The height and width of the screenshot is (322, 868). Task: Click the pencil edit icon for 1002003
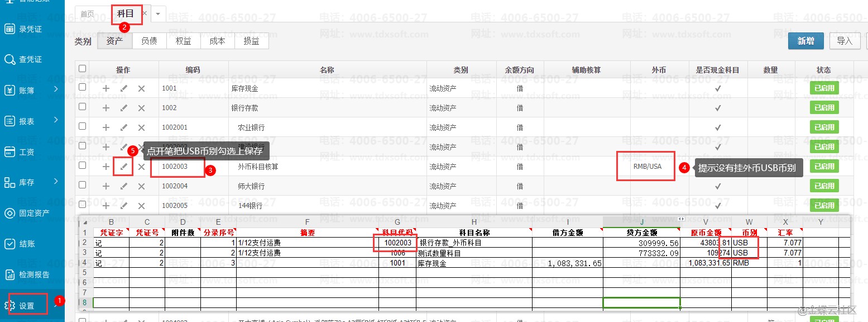[x=124, y=167]
